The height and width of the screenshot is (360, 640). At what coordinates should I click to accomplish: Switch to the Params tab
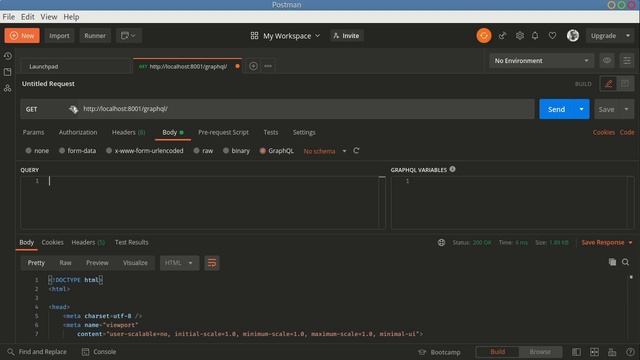33,132
